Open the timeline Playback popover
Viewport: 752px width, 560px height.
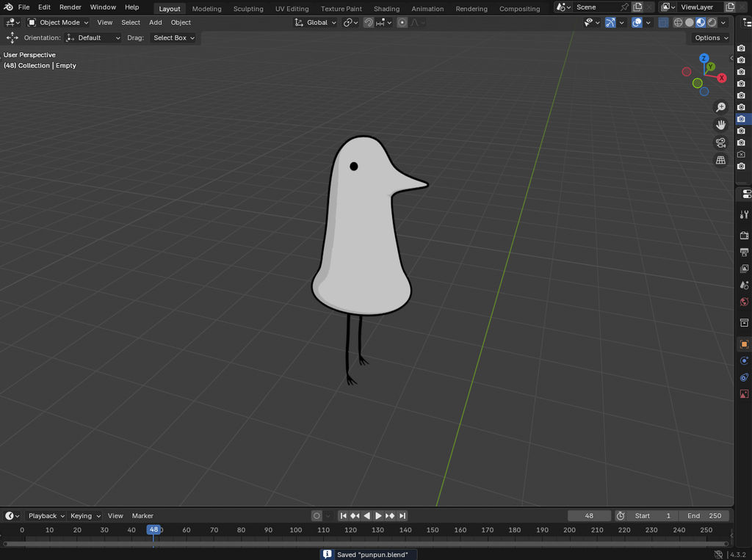(x=46, y=516)
